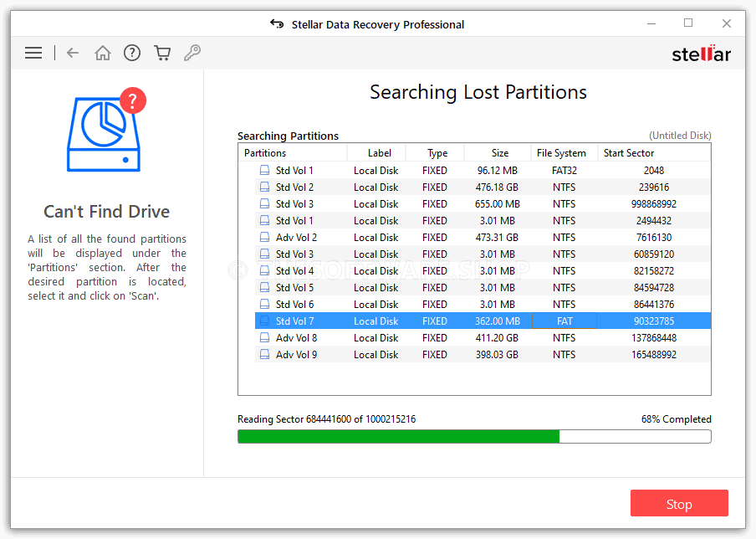Image resolution: width=756 pixels, height=539 pixels.
Task: Click start sector 7616130
Action: click(654, 238)
